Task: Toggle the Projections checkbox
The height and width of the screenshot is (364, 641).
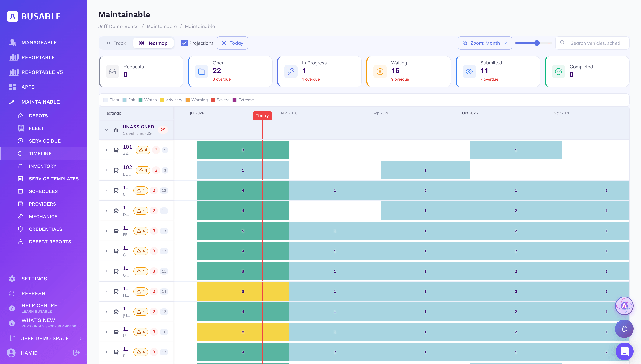Action: click(x=184, y=43)
